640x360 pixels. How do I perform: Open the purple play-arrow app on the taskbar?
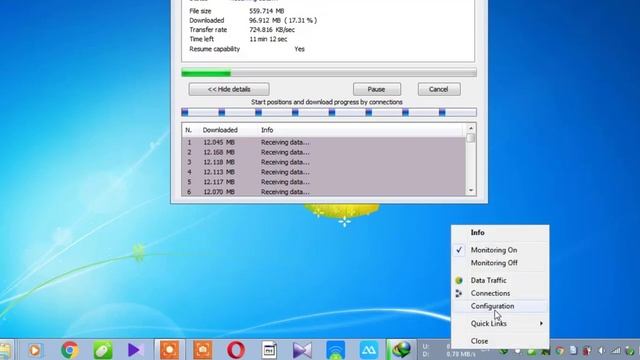(x=135, y=350)
